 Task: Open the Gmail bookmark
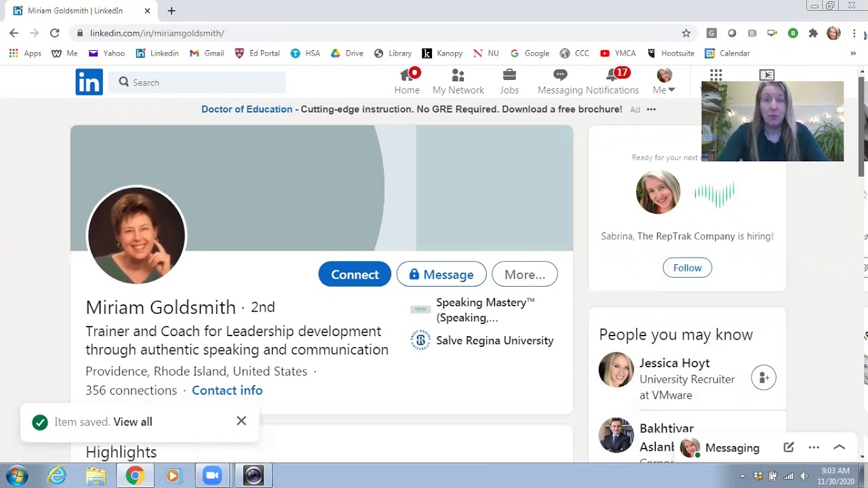[207, 53]
